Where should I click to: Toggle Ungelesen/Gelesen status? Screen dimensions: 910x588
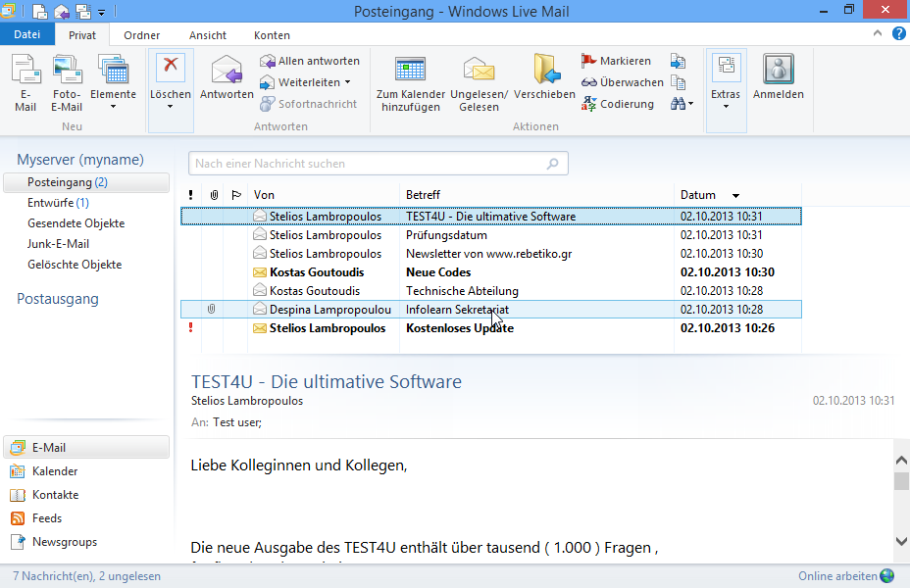pos(479,84)
